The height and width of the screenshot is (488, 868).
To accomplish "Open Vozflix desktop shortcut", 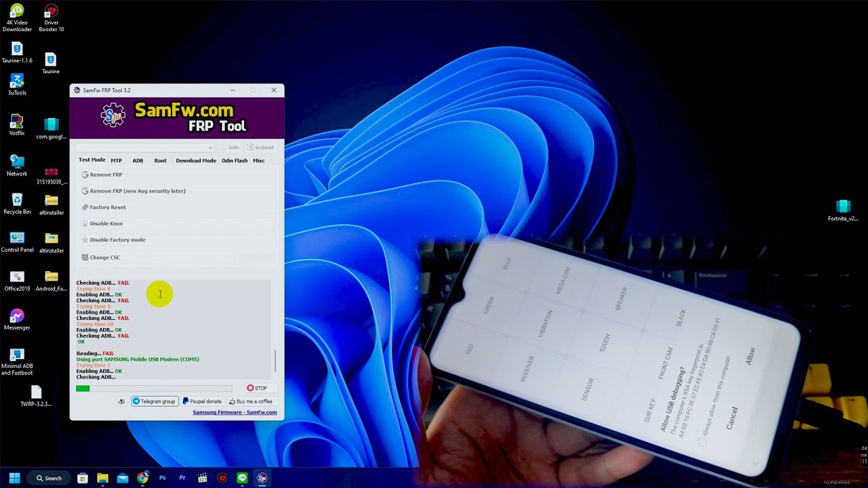I will (x=17, y=125).
